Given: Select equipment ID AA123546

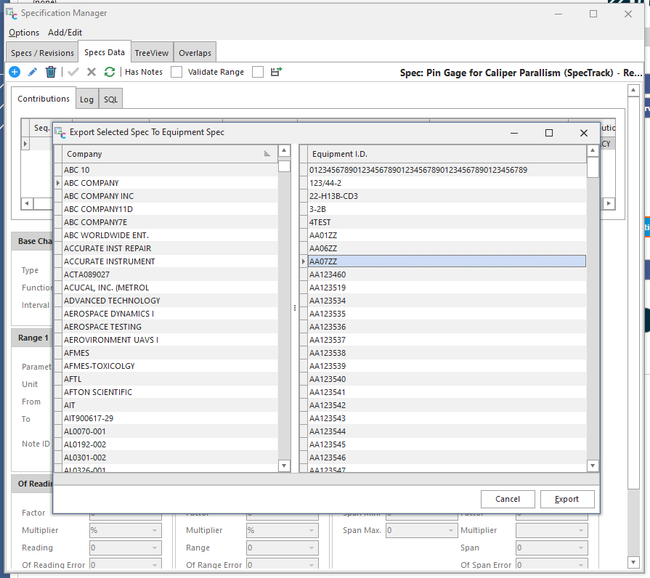Looking at the screenshot, I should coord(446,458).
